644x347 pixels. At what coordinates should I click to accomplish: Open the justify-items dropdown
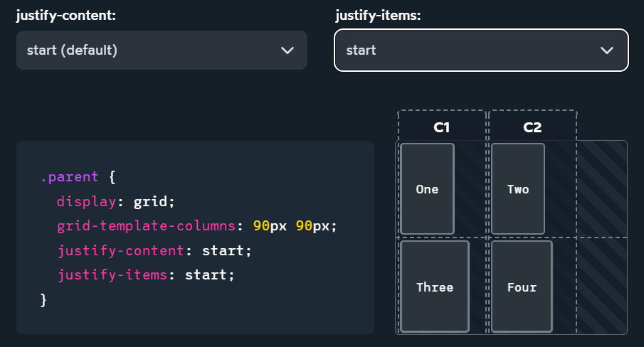click(x=481, y=50)
